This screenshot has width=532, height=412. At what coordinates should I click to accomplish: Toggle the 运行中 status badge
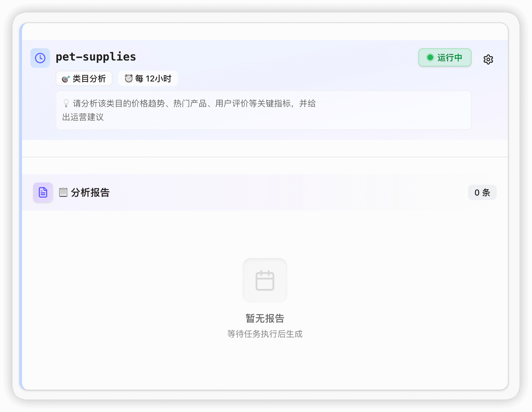click(445, 57)
